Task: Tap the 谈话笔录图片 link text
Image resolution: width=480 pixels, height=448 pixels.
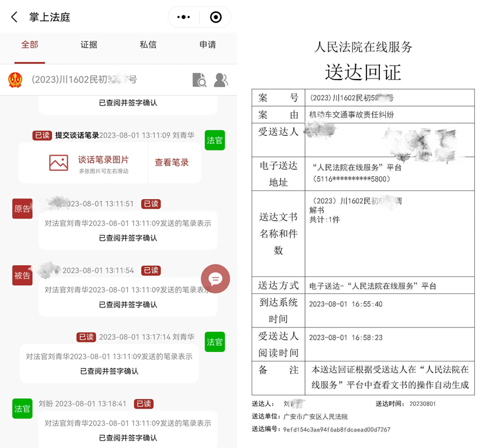Action: pos(103,160)
